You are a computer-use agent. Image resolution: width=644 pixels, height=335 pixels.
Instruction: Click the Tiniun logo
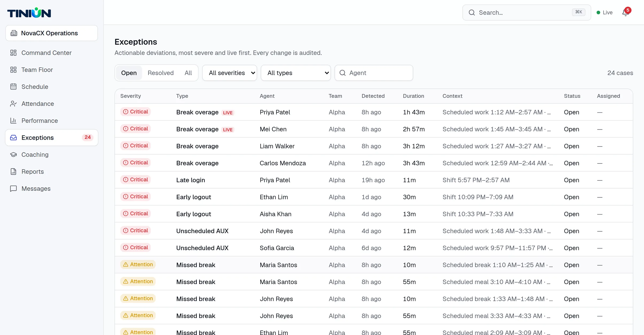tap(29, 13)
